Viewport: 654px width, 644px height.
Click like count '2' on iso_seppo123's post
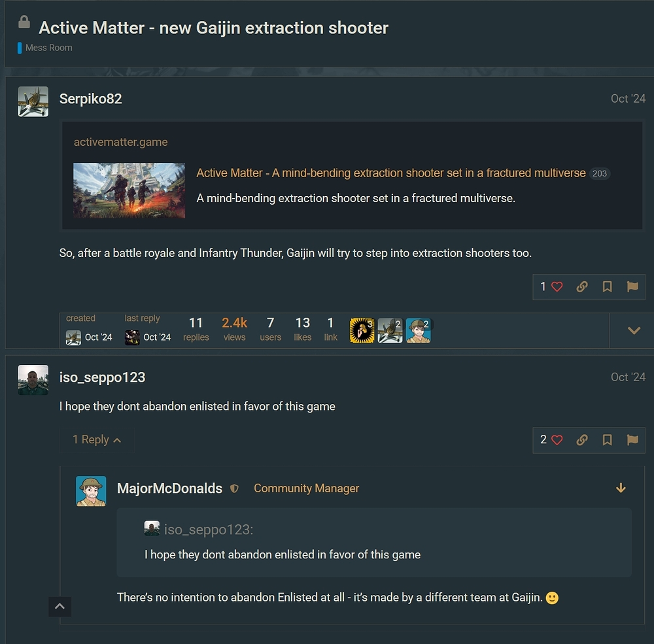tap(543, 439)
